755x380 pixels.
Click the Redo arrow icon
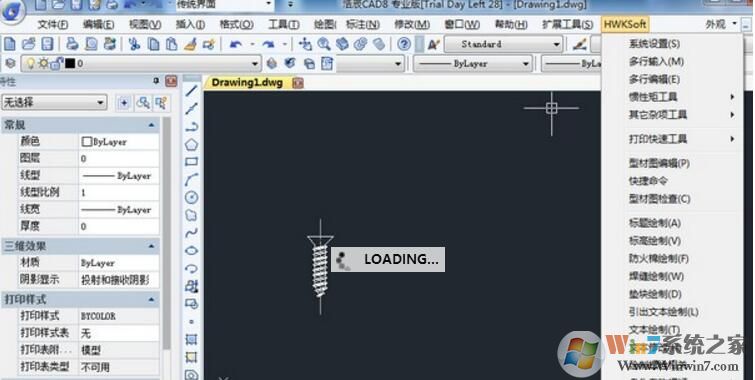[269, 45]
